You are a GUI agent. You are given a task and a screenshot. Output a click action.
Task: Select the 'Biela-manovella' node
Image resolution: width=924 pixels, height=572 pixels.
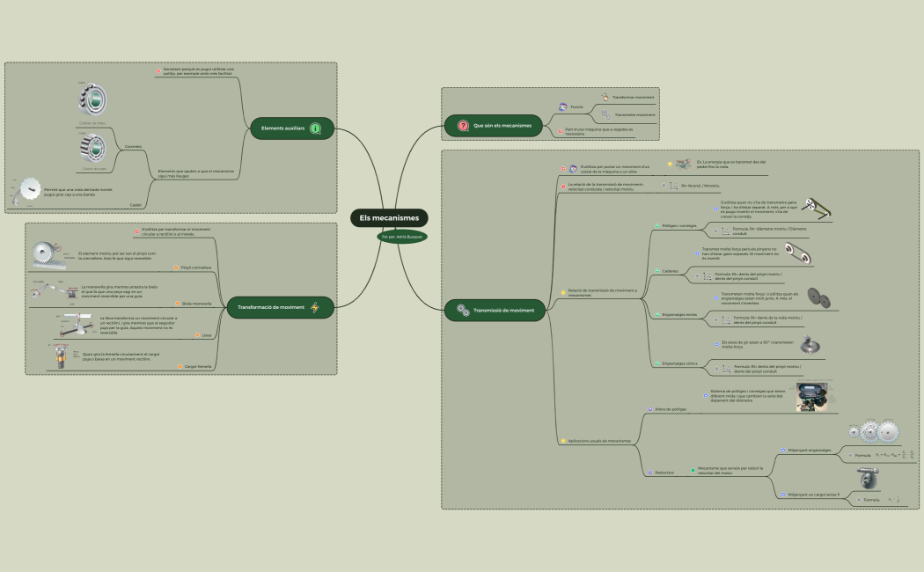click(x=196, y=304)
